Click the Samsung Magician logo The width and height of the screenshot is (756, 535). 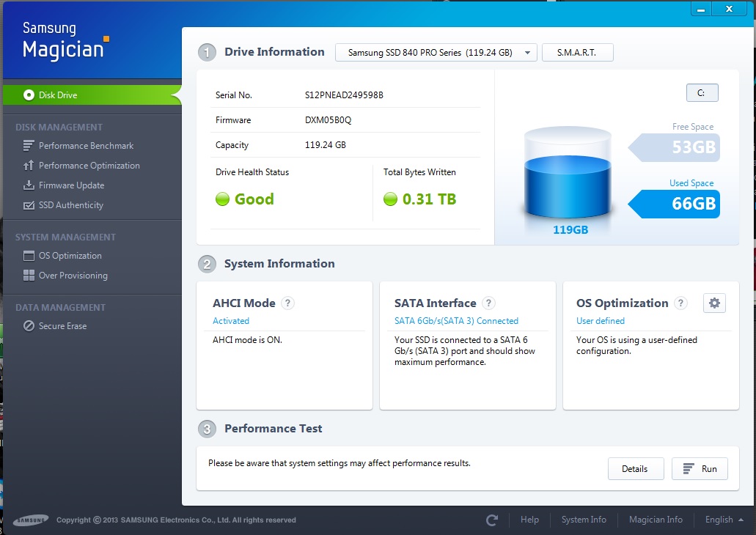point(65,41)
